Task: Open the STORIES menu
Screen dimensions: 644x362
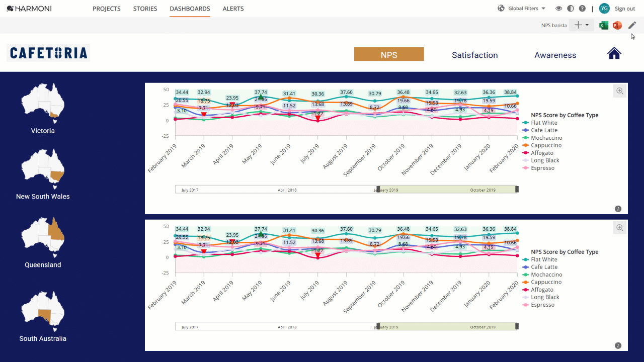Action: point(145,9)
